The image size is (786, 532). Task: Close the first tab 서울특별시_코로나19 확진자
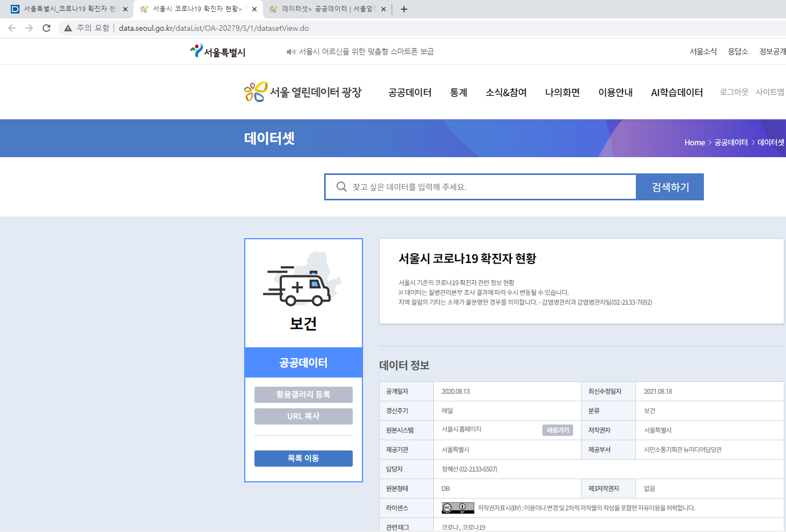pos(125,9)
